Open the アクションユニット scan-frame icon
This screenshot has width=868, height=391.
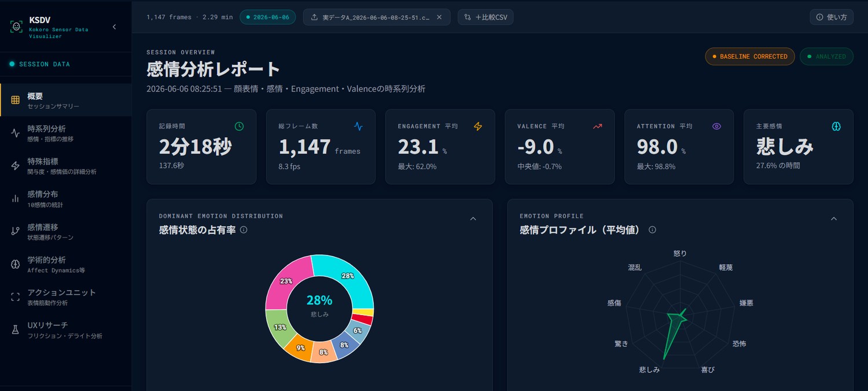[16, 297]
